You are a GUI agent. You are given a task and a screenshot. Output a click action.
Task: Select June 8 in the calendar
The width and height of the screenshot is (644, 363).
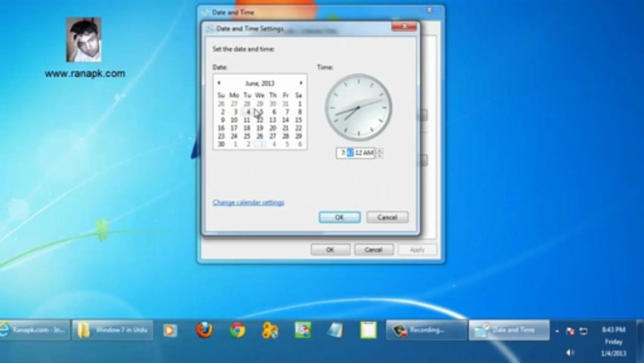click(x=299, y=112)
